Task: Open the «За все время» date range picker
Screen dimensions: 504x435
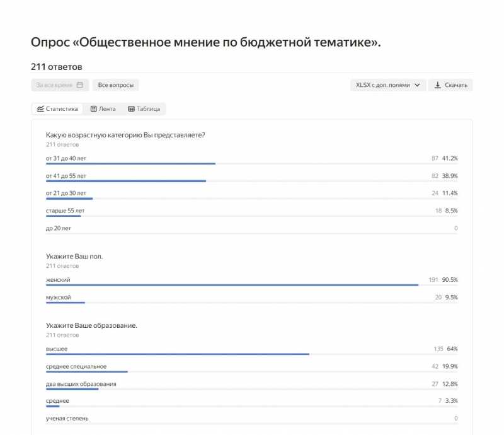Action: [60, 85]
